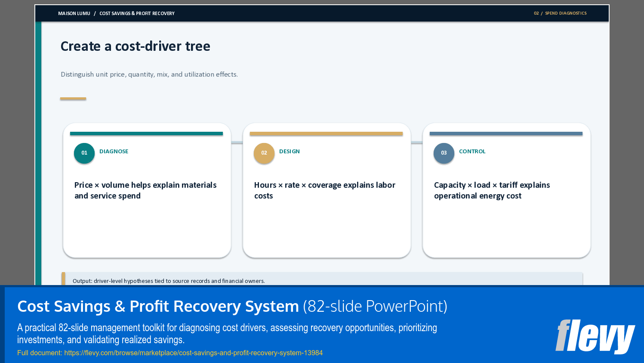Click the 'CONTROL' card label
This screenshot has width=644, height=363.
coord(472,152)
